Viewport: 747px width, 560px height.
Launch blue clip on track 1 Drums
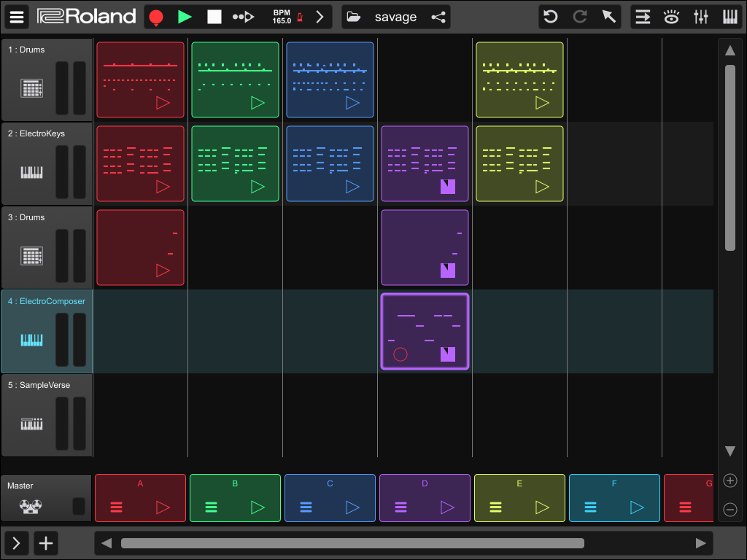pyautogui.click(x=352, y=103)
